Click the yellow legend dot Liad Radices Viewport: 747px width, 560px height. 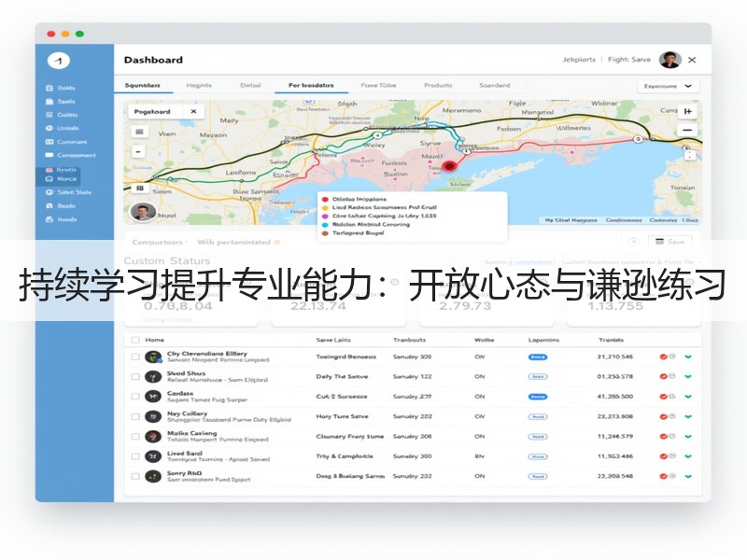325,208
